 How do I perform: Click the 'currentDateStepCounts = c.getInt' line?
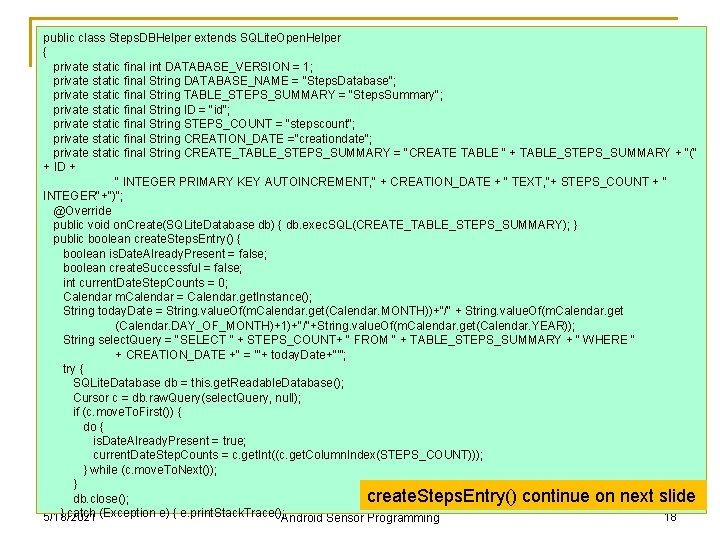coord(288,455)
